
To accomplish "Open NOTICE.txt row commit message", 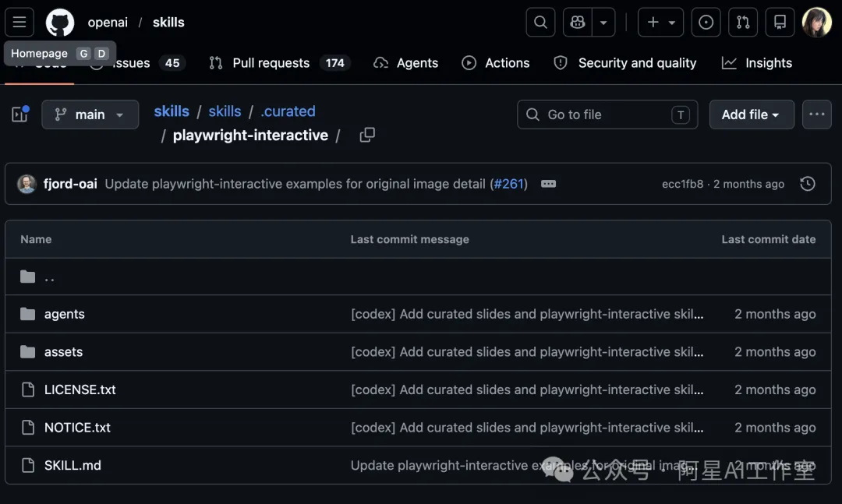I will pos(527,427).
